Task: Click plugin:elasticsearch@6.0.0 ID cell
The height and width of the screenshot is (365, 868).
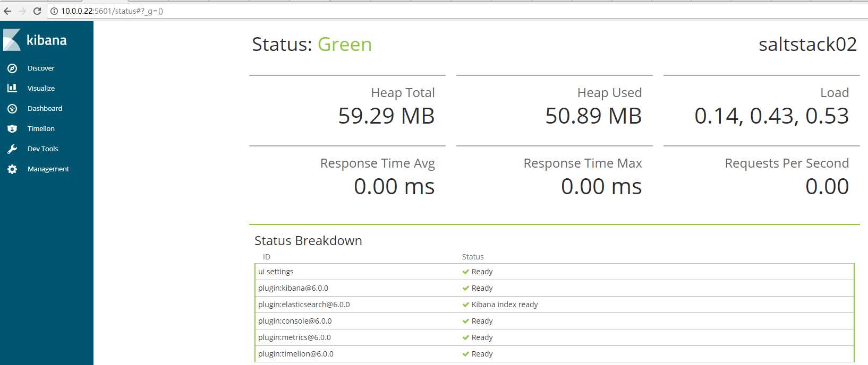Action: pos(304,305)
